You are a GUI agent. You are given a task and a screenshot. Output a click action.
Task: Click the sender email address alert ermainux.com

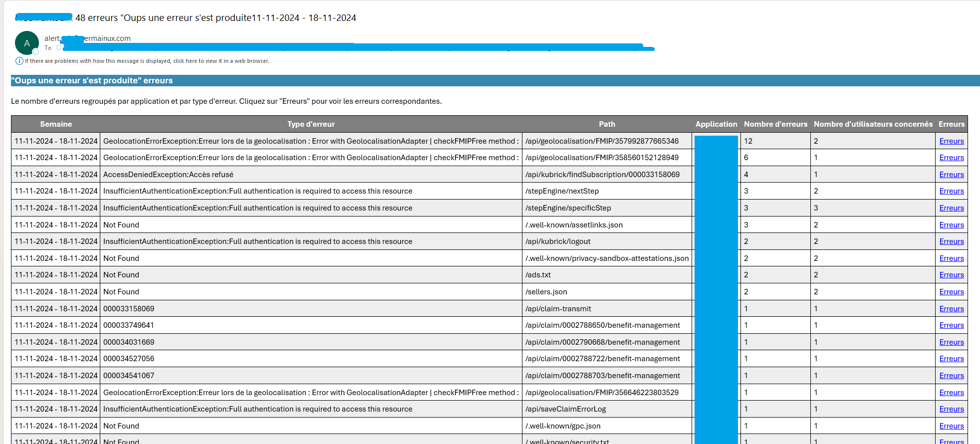coord(87,38)
